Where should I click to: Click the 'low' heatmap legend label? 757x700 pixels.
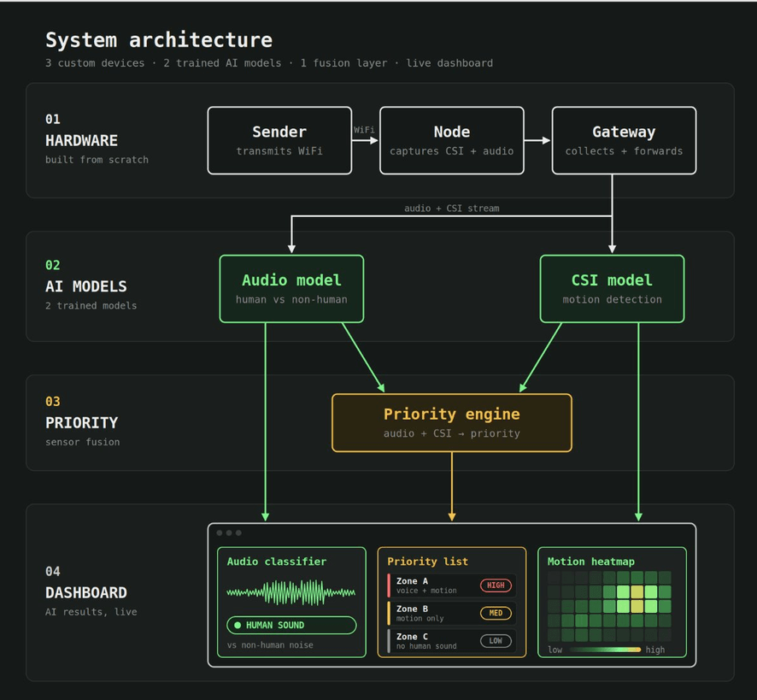(x=555, y=650)
